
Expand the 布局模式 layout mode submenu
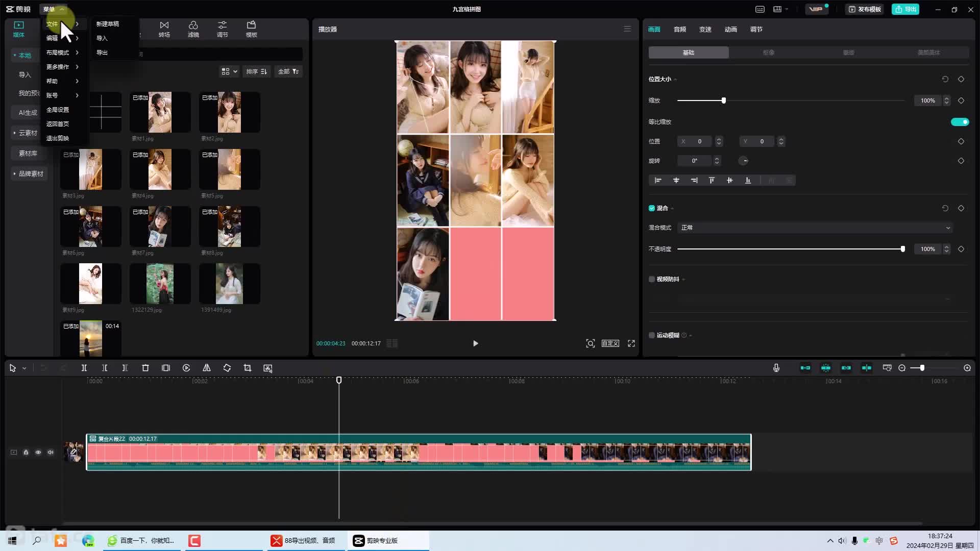pos(63,53)
